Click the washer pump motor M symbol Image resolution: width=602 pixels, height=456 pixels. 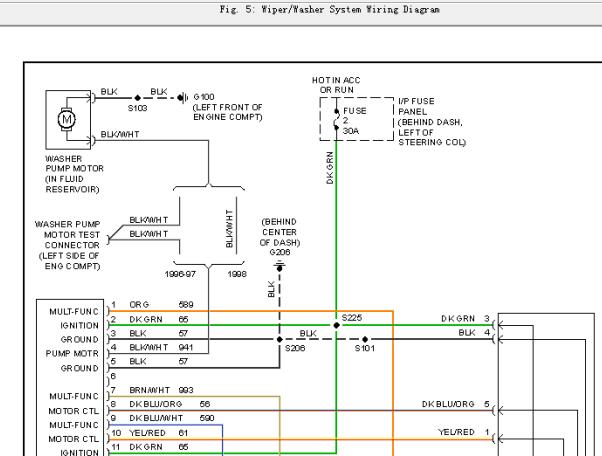(66, 119)
